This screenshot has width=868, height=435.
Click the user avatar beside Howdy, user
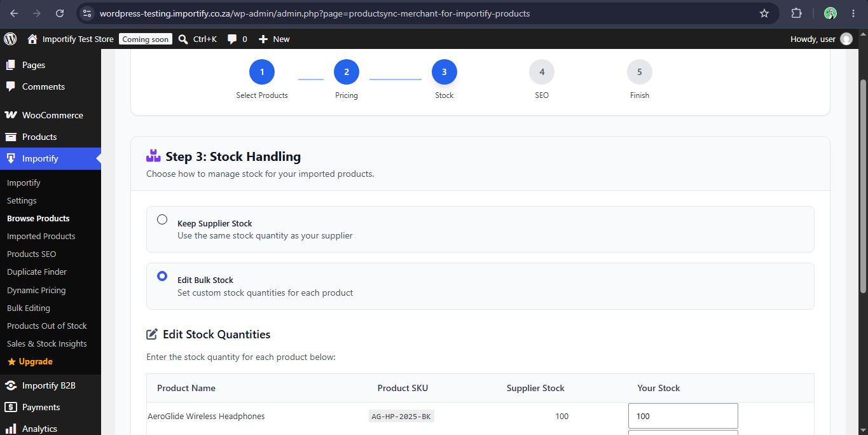click(846, 39)
